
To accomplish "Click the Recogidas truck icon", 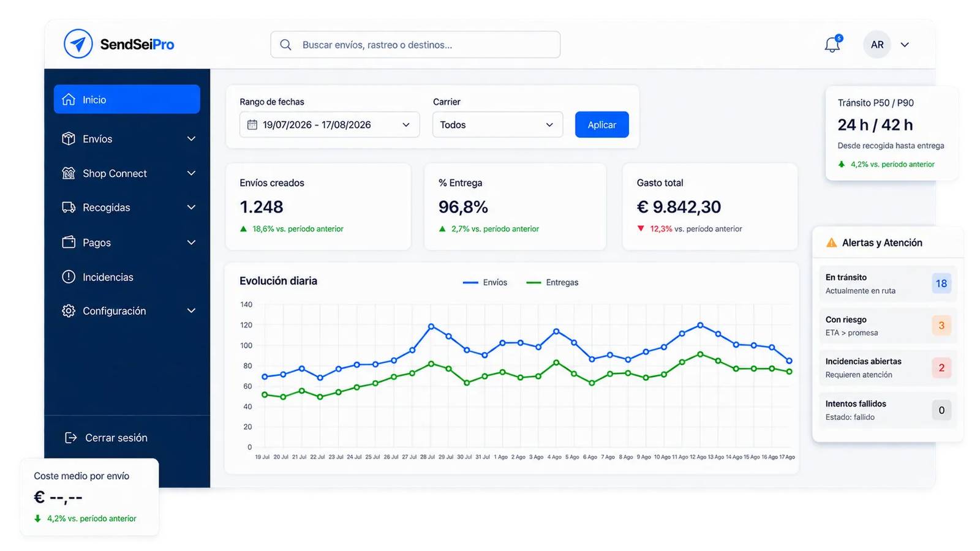I will pyautogui.click(x=69, y=208).
